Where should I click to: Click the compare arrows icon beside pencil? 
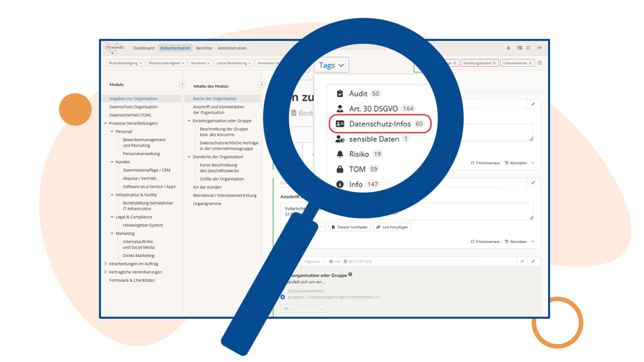(522, 261)
